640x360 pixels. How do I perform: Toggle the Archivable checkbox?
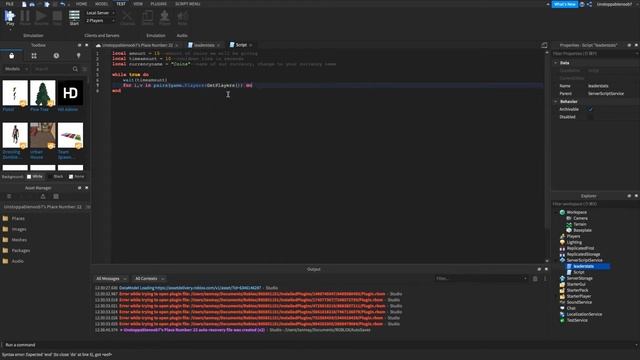click(x=590, y=109)
